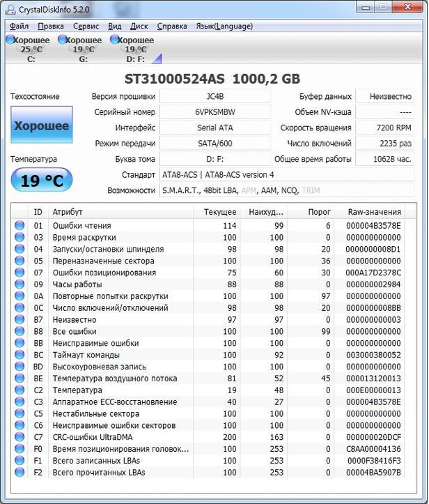Open the Сервис menu
Screen dimensions: 429x504
(x=86, y=26)
